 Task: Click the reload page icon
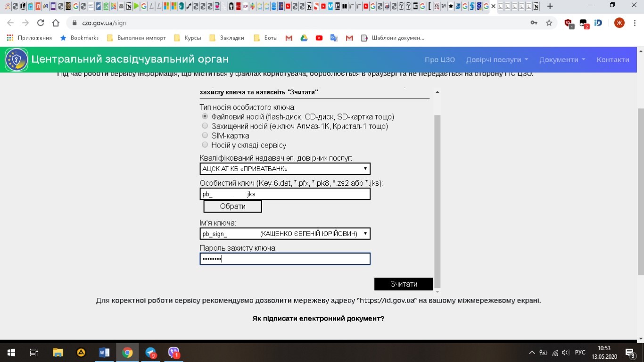pyautogui.click(x=41, y=23)
